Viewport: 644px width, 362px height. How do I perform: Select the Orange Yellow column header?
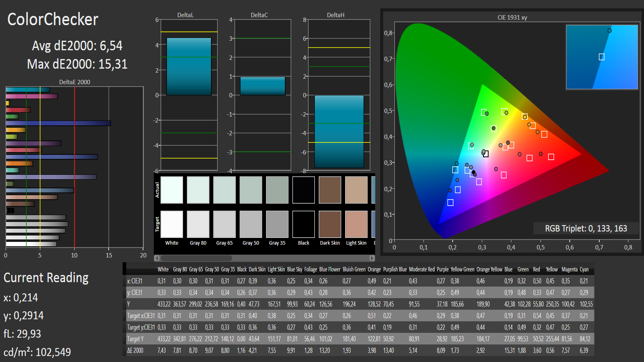489,269
